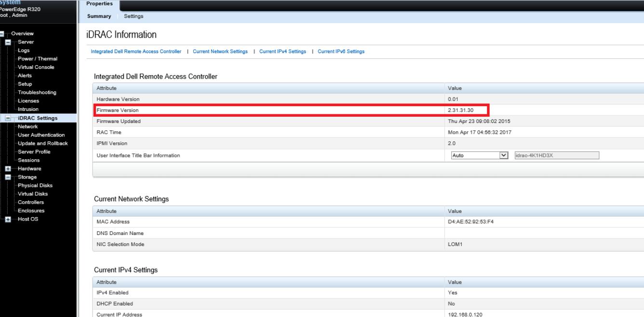Go to Update and Rollback
Image resolution: width=644 pixels, height=317 pixels.
[42, 143]
